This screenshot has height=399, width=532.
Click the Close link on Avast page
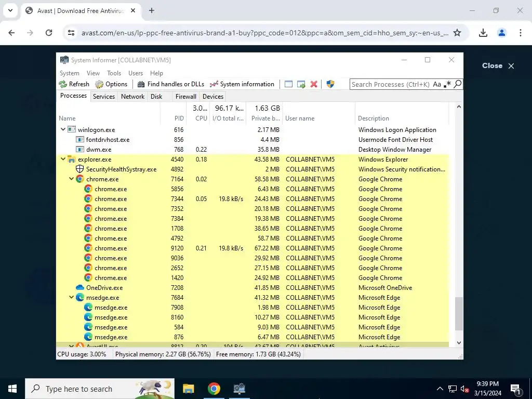click(x=498, y=66)
